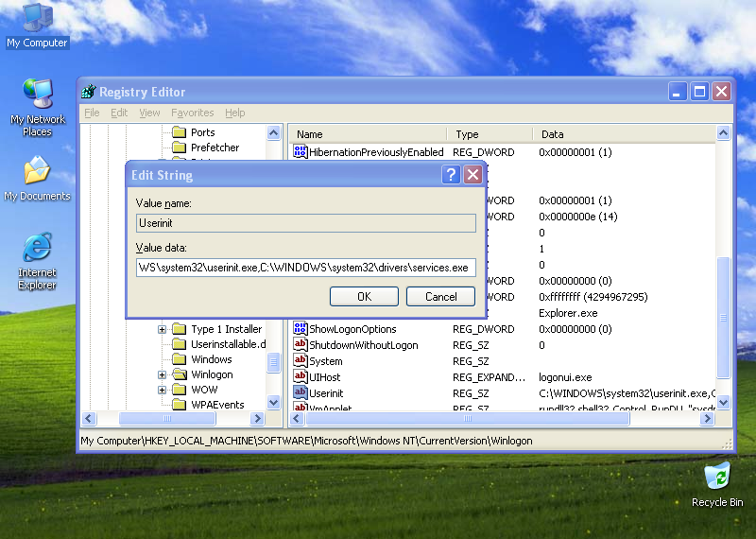Viewport: 756px width, 539px height.
Task: Open the Favorites menu
Action: pos(193,113)
